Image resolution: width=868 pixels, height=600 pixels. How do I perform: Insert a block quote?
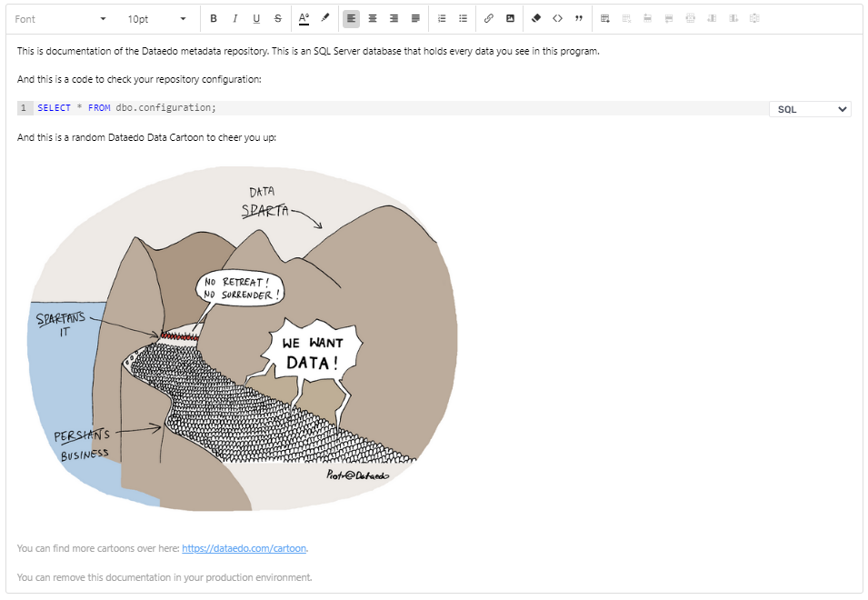click(579, 18)
